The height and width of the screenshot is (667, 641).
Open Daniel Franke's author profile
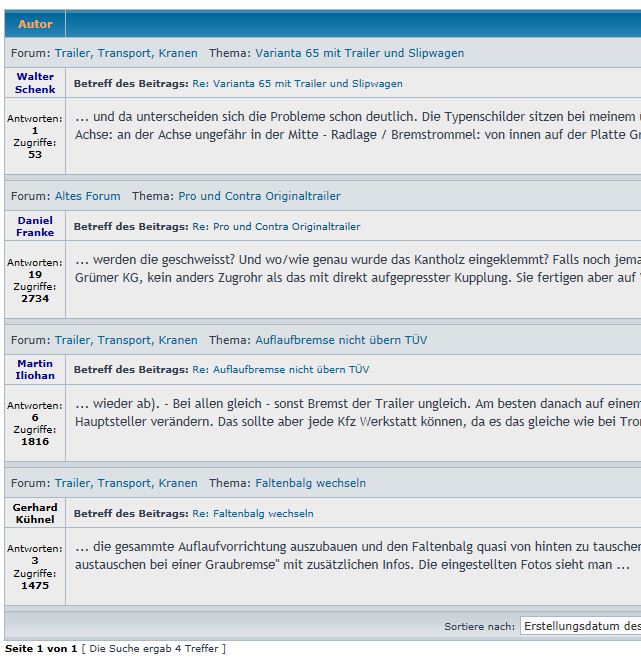click(x=35, y=226)
